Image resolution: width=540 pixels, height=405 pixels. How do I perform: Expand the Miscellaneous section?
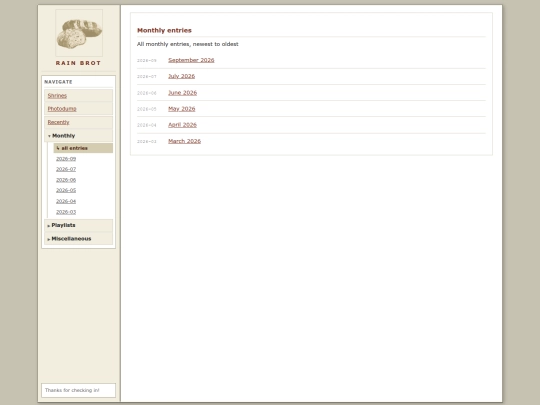79,239
